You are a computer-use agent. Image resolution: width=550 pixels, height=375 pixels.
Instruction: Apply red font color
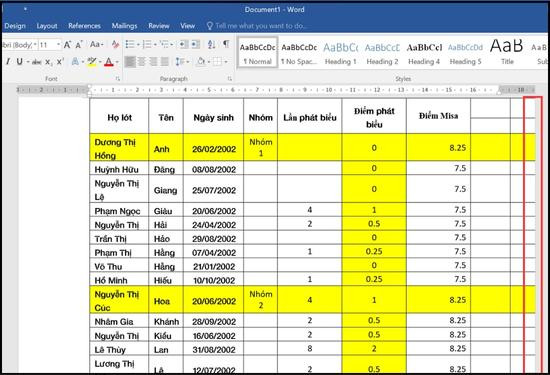(x=109, y=62)
